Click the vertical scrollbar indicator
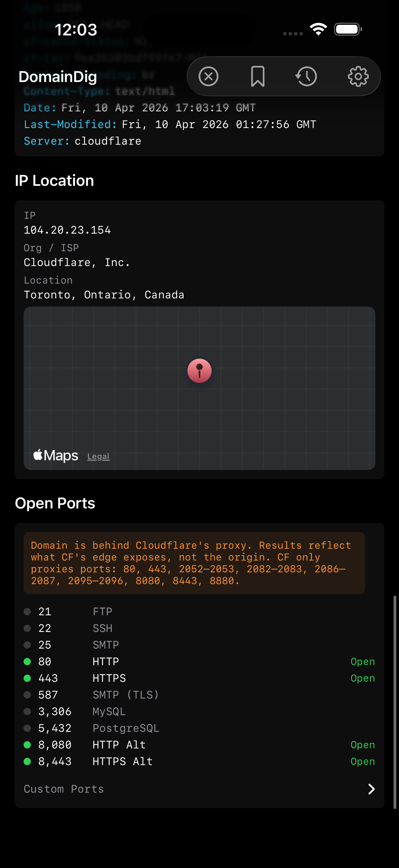399x868 pixels. click(395, 702)
